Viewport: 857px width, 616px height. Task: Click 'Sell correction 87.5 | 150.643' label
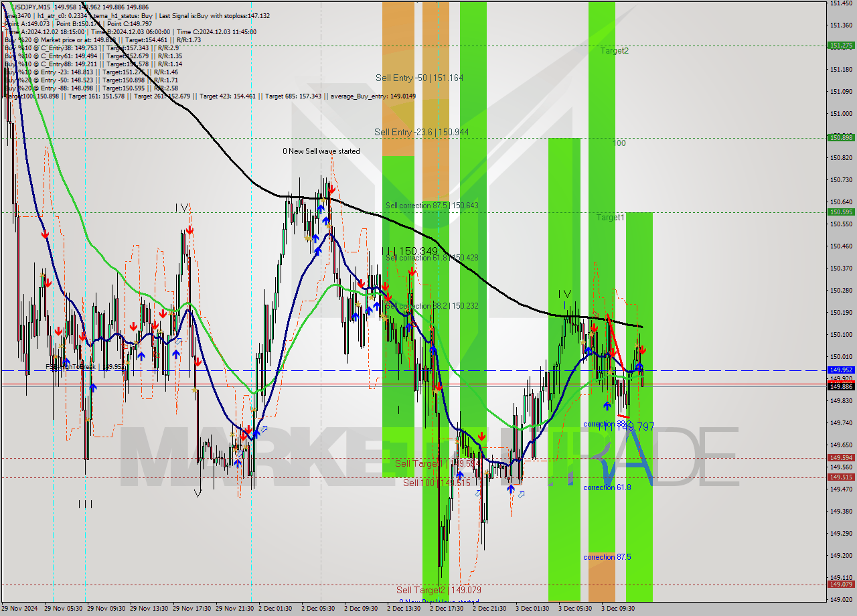[432, 206]
